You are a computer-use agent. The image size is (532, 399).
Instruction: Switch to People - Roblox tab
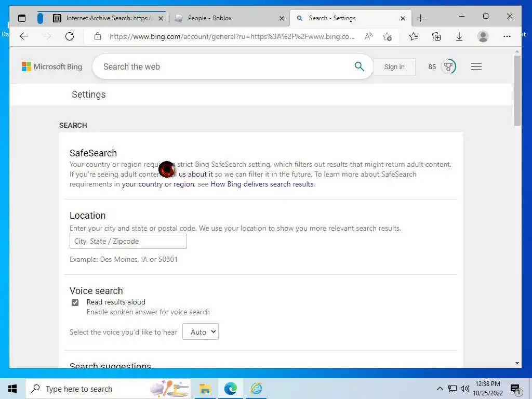click(x=228, y=18)
